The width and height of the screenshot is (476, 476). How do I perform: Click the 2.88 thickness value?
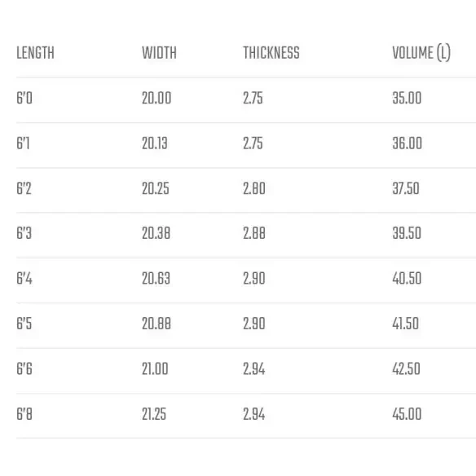(x=254, y=233)
